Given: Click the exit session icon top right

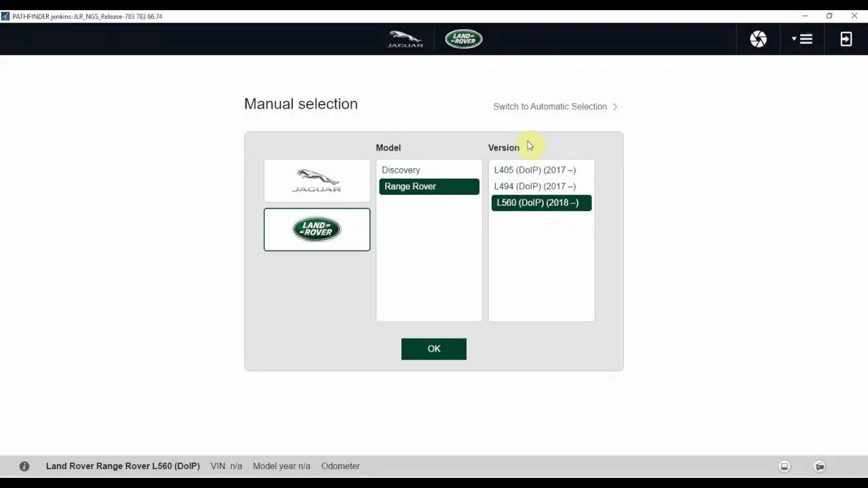Looking at the screenshot, I should pos(846,39).
